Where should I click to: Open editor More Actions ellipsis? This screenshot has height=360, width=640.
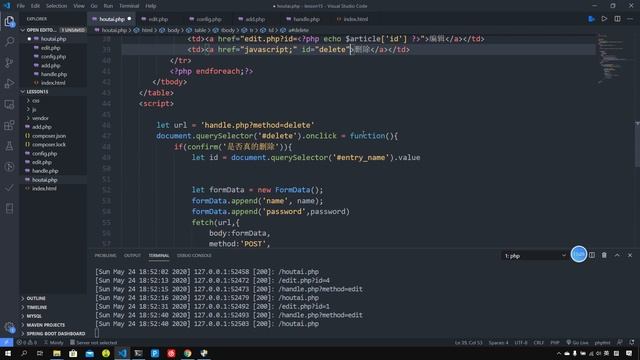[630, 19]
